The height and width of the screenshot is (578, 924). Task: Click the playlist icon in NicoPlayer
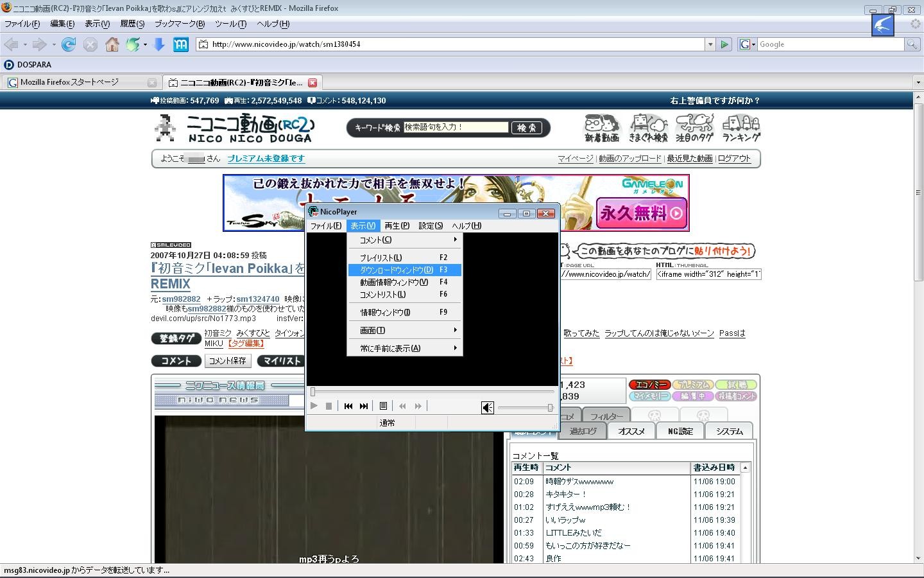tap(383, 406)
